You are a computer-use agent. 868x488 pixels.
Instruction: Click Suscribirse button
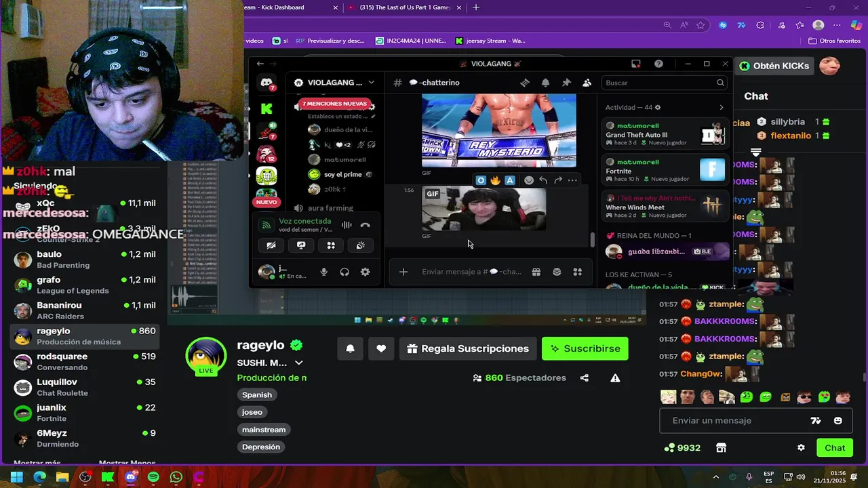pos(585,348)
